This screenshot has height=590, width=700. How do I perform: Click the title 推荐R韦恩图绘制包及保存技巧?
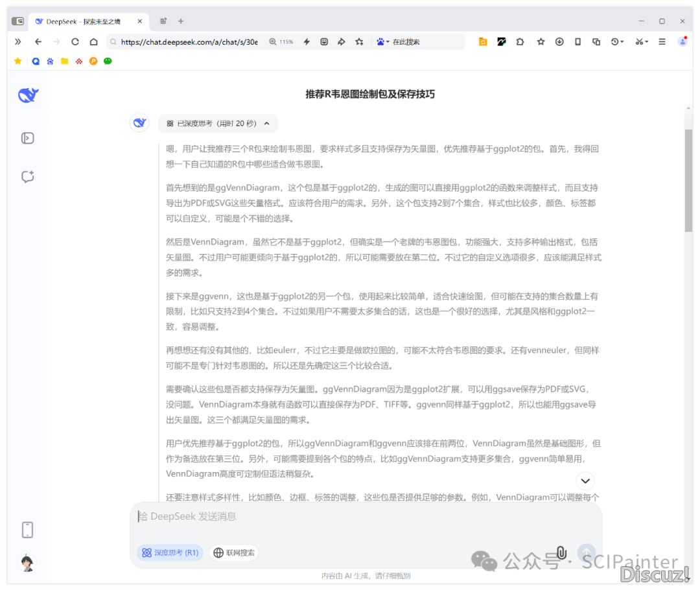(370, 94)
